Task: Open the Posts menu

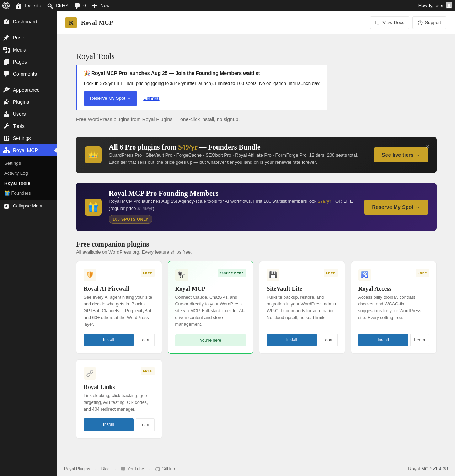Action: pyautogui.click(x=28, y=38)
